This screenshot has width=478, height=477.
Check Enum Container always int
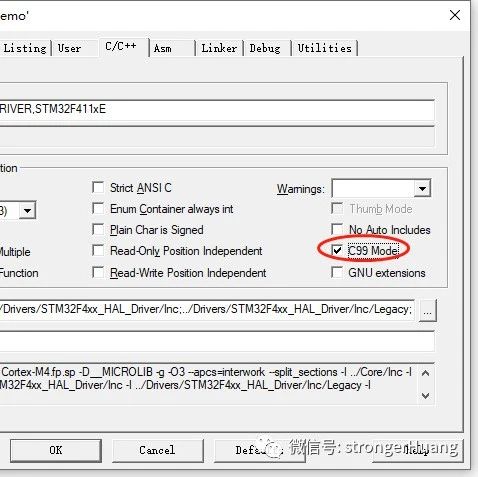tap(98, 208)
